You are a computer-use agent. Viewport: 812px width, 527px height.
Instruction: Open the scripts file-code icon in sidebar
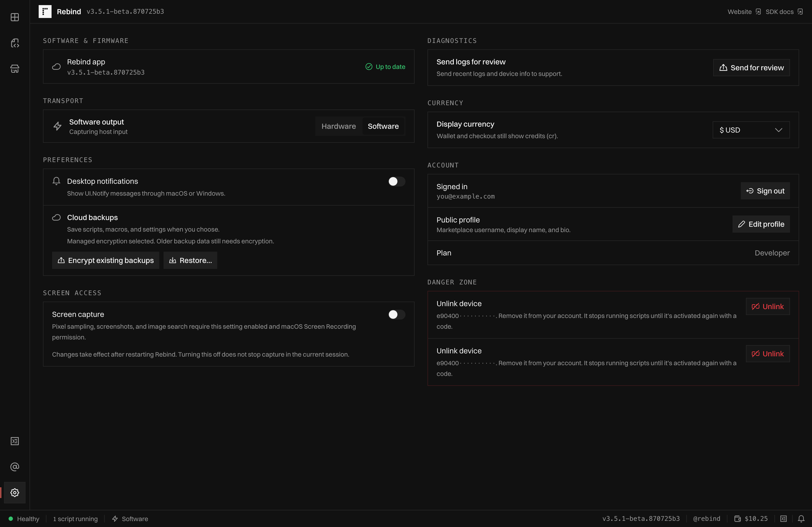(x=15, y=43)
